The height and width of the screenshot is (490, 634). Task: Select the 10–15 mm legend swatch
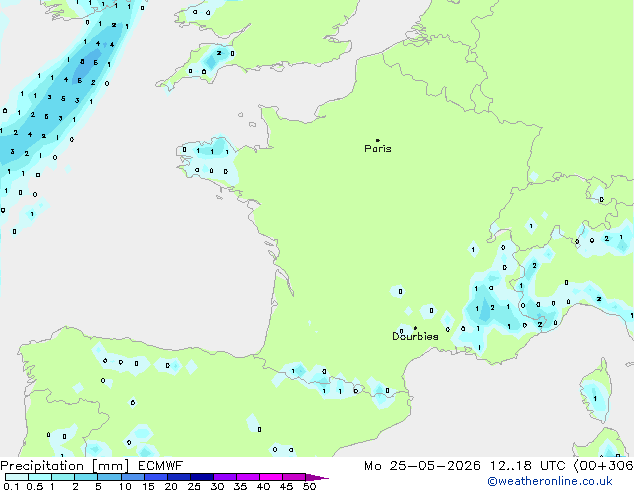133,477
